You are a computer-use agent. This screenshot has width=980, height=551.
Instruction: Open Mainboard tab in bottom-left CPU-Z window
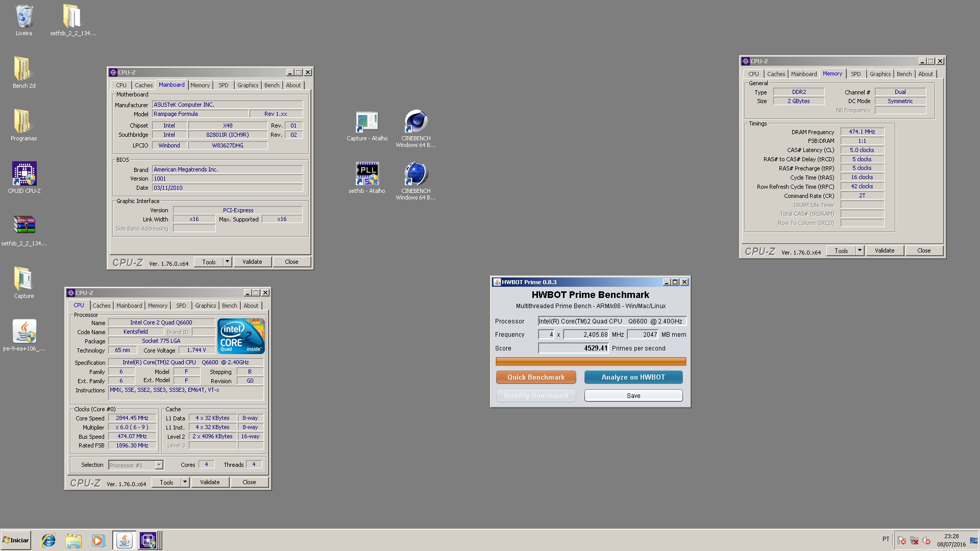[129, 306]
